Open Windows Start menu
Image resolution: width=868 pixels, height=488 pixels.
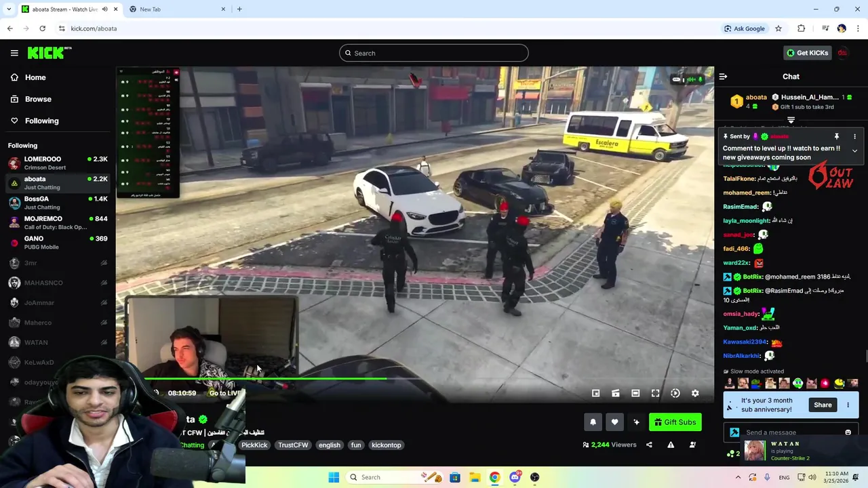click(x=334, y=477)
